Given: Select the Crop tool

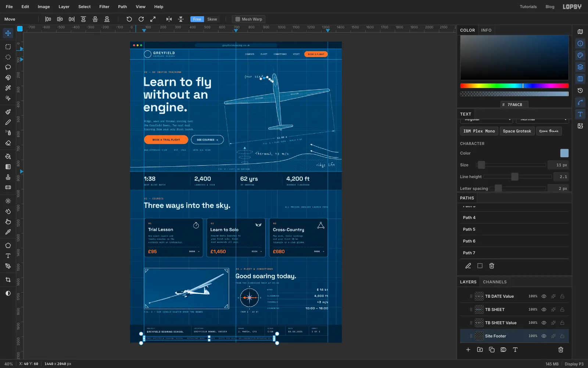Looking at the screenshot, I should [x=8, y=280].
